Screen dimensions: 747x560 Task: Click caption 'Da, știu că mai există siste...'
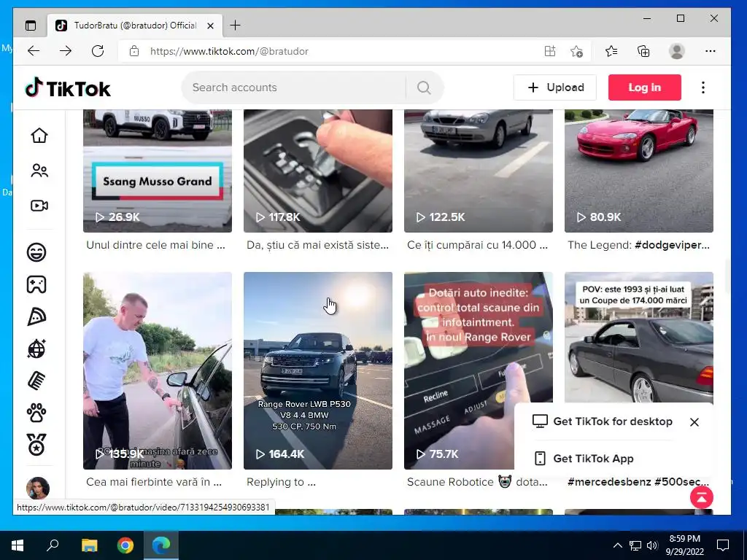pos(317,245)
